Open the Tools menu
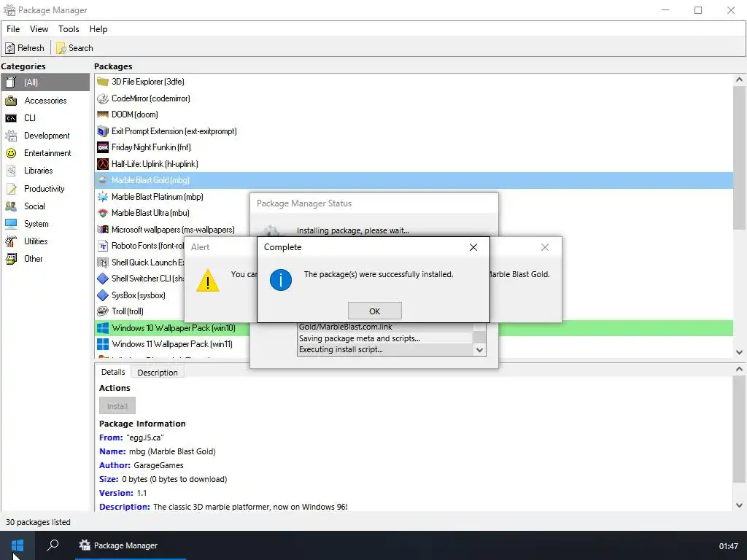 (x=69, y=29)
